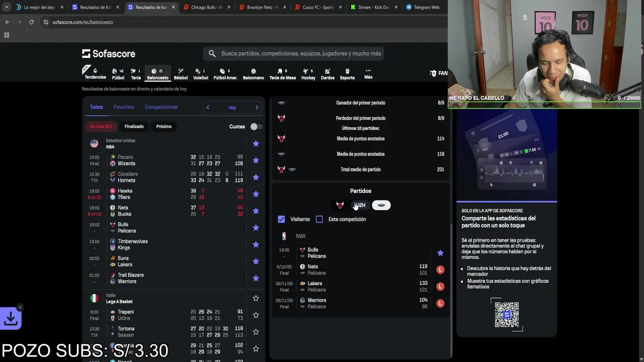Open the Lakers vs Pelicans 30/11/25 result

point(360,287)
